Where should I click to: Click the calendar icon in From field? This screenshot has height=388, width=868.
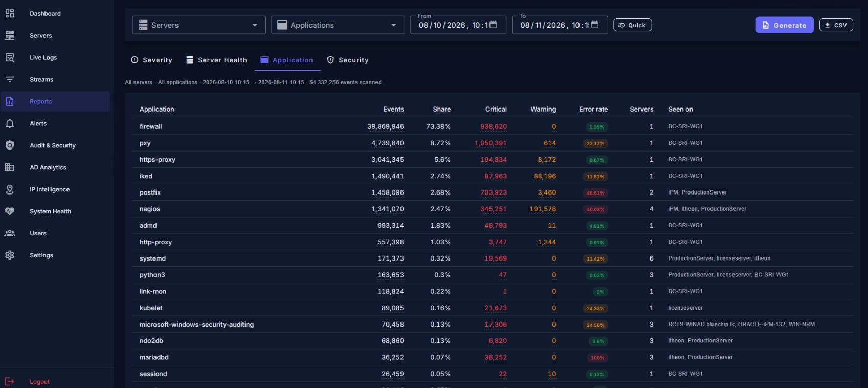tap(494, 25)
